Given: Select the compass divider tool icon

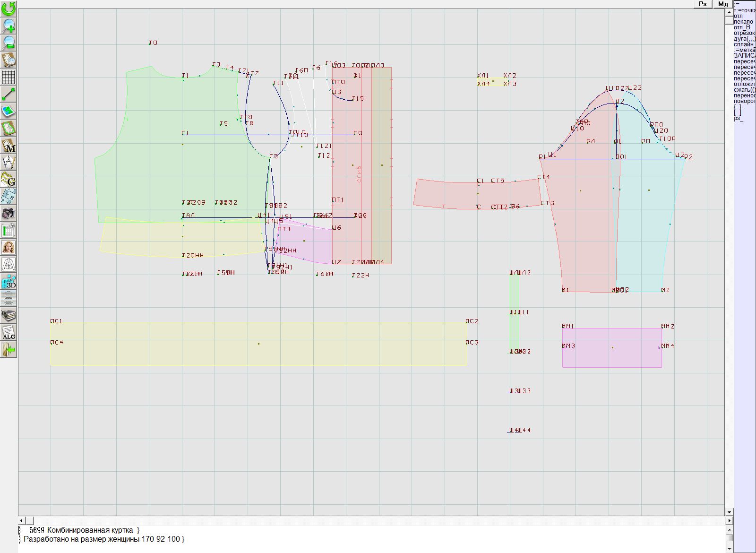Looking at the screenshot, I should coord(9,162).
